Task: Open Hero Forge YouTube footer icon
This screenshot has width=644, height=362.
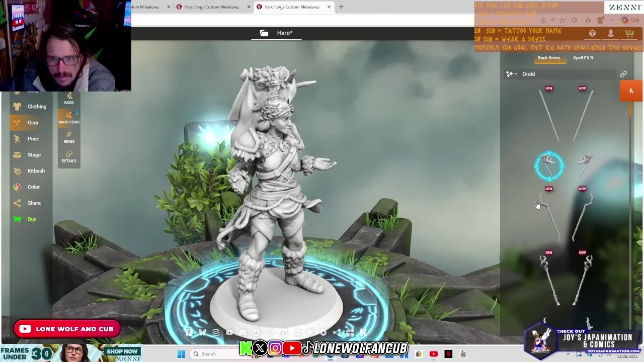Action: point(229,332)
